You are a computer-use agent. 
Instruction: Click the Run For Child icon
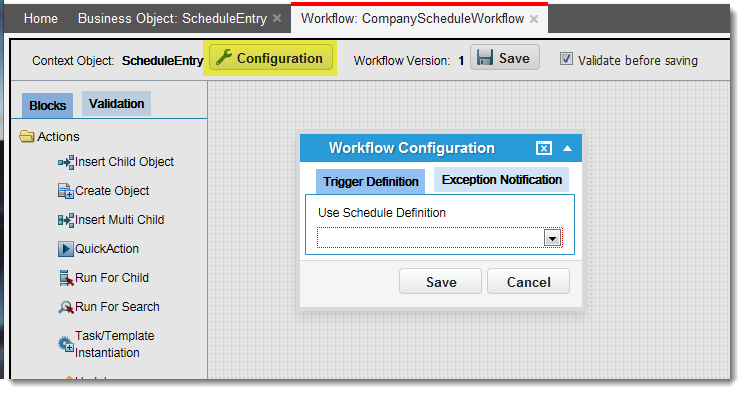tap(66, 278)
